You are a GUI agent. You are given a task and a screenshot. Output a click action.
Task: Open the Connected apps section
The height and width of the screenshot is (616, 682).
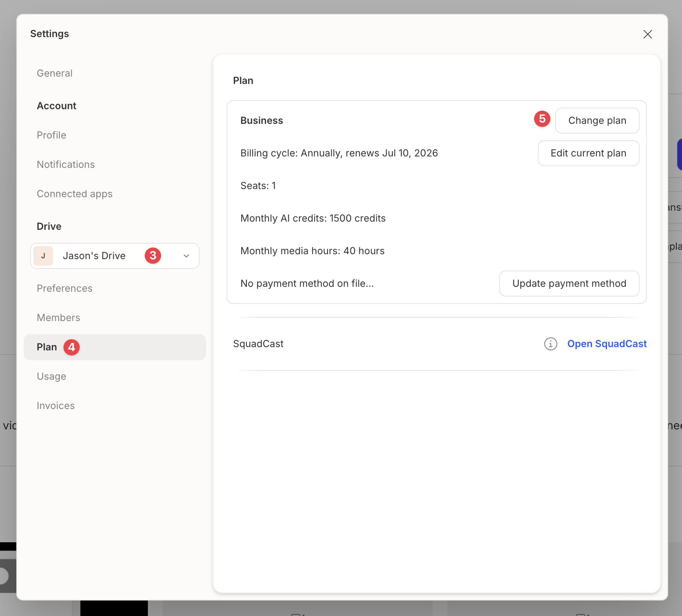tap(75, 194)
